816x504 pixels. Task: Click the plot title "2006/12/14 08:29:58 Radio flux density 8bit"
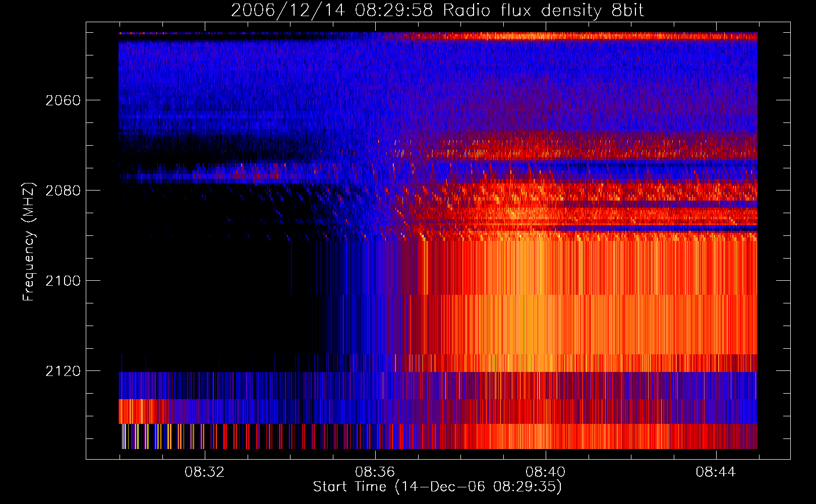437,11
